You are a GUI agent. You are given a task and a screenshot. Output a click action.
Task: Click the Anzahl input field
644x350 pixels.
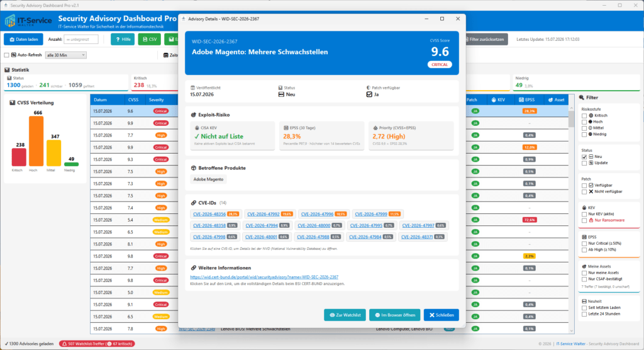81,40
